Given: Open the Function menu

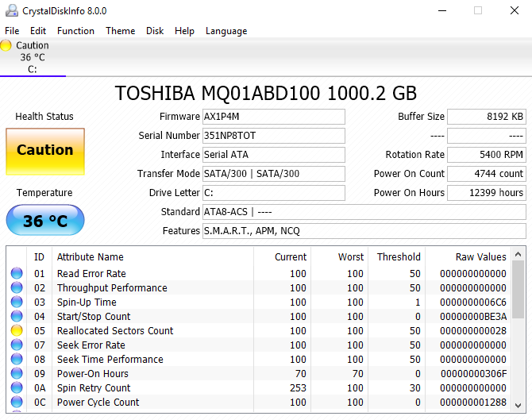Looking at the screenshot, I should pyautogui.click(x=75, y=31).
